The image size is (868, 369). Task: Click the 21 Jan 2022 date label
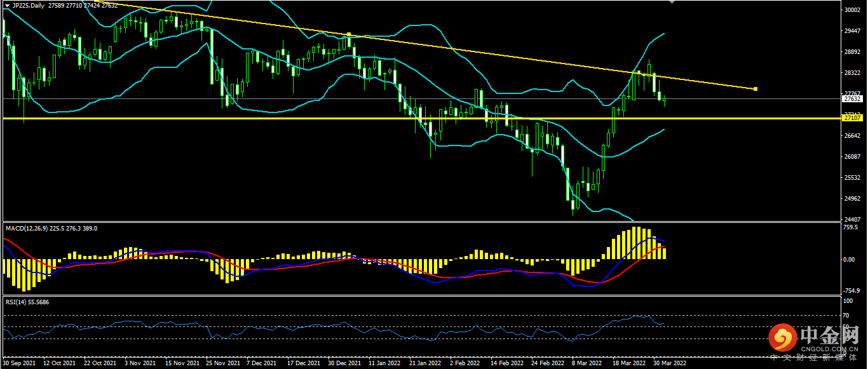coord(425,364)
